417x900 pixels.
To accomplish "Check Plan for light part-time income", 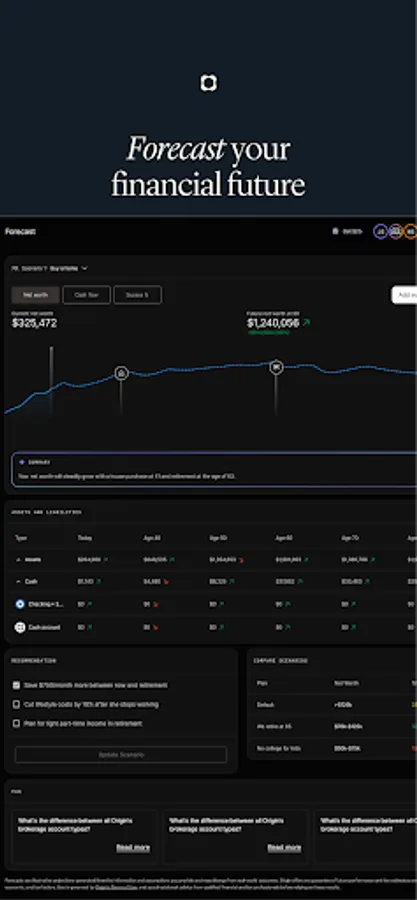I will (16, 724).
